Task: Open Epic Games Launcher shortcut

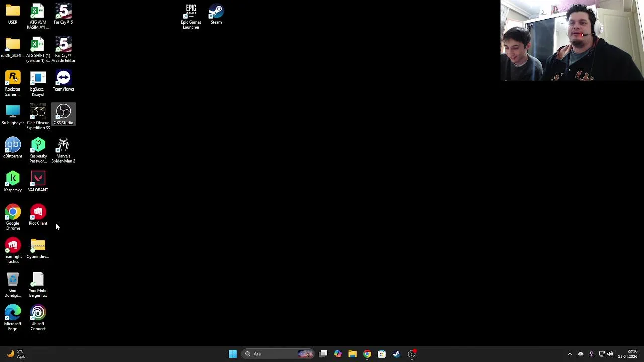Action: pyautogui.click(x=191, y=16)
